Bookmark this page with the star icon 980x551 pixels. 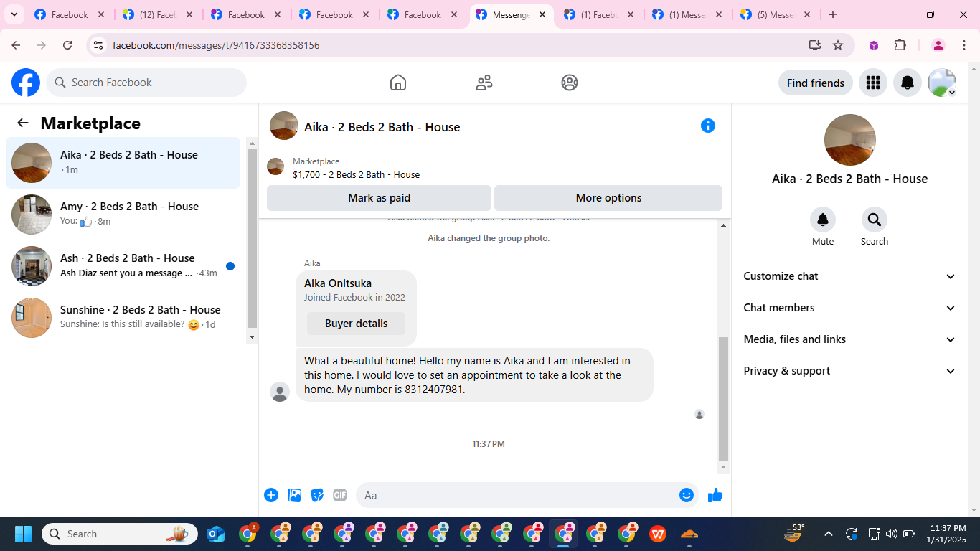(x=838, y=45)
